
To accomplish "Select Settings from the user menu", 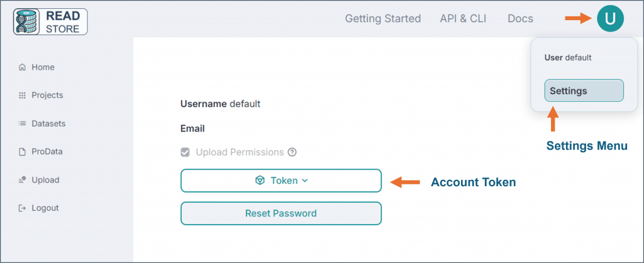I will (x=584, y=91).
